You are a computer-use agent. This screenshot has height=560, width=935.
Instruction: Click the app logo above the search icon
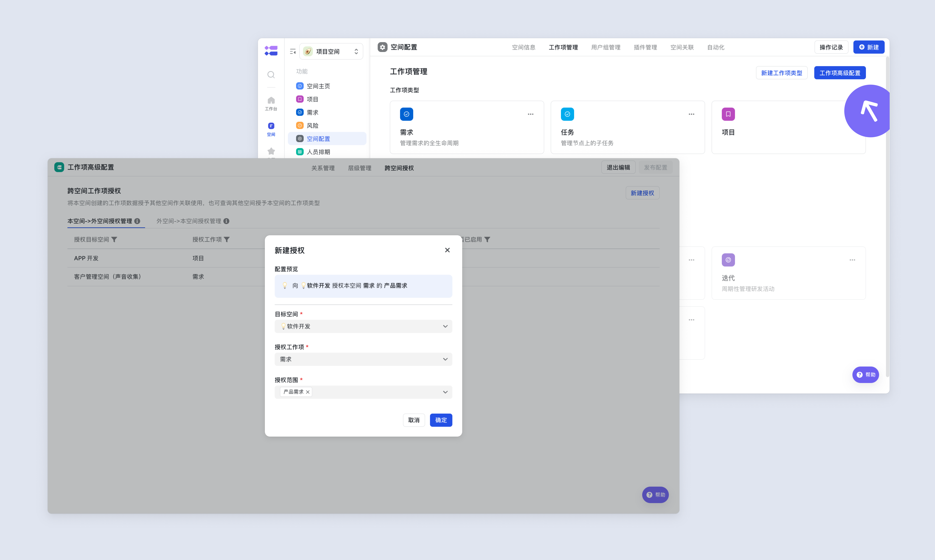pyautogui.click(x=271, y=51)
